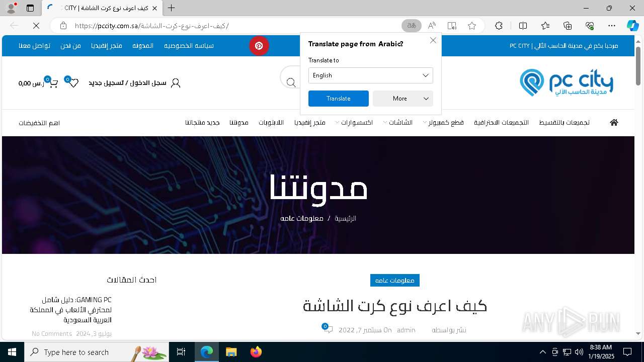The width and height of the screenshot is (644, 362).
Task: Open متجر إنفيديا in main navigation
Action: coord(310,123)
